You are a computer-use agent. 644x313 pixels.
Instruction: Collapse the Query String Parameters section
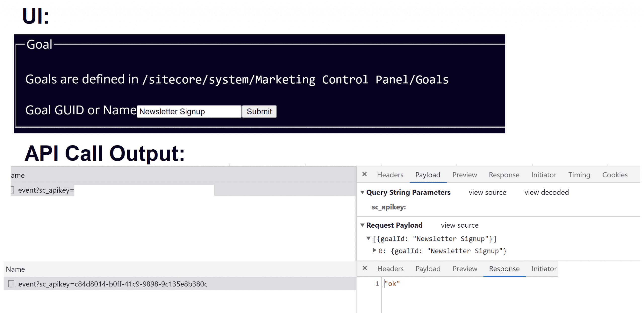(362, 192)
